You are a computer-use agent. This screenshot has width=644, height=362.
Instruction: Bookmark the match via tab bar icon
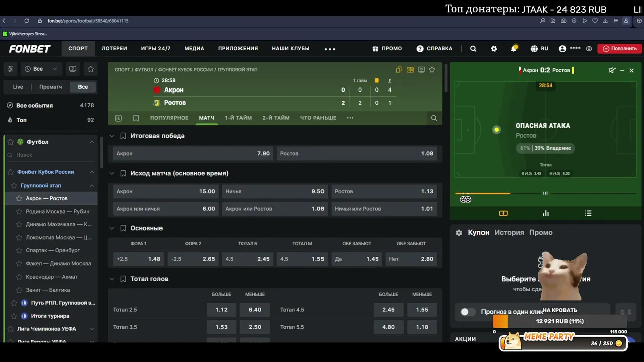[136, 118]
